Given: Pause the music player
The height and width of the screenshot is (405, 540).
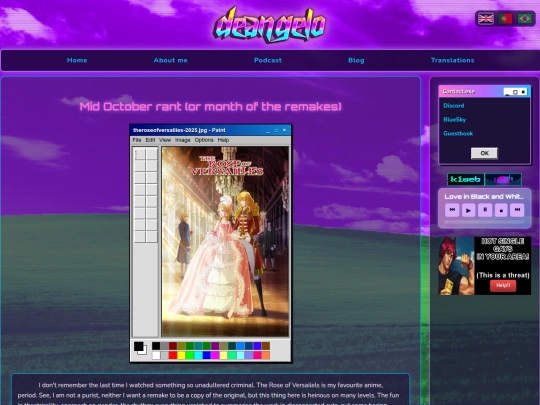Looking at the screenshot, I should pos(485,210).
